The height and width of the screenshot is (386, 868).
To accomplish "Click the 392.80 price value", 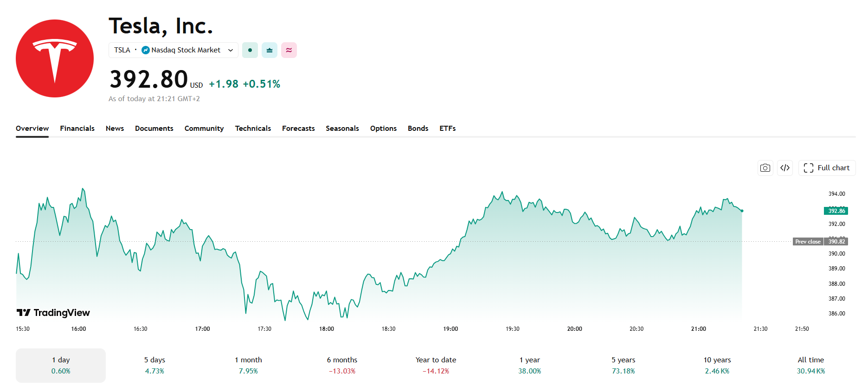I will point(148,79).
